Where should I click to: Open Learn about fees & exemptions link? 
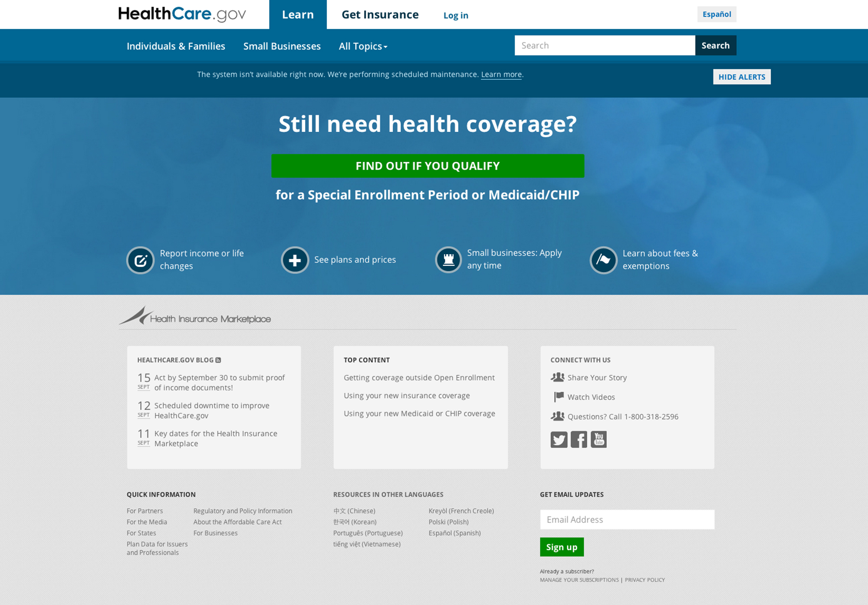coord(660,259)
